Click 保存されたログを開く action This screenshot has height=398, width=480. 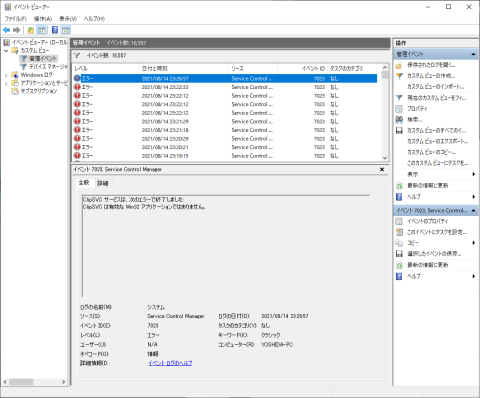click(431, 65)
